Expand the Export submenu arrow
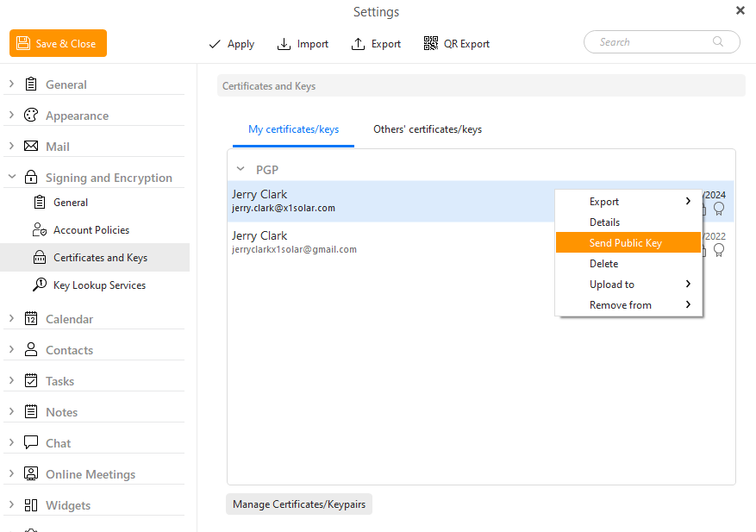Viewport: 756px width, 532px height. coord(688,202)
